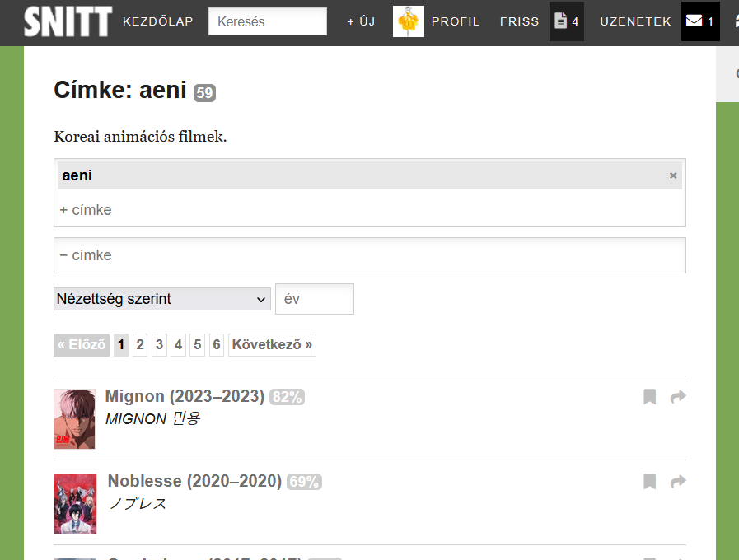Jump to results page 6
The width and height of the screenshot is (739, 560).
[x=217, y=345]
